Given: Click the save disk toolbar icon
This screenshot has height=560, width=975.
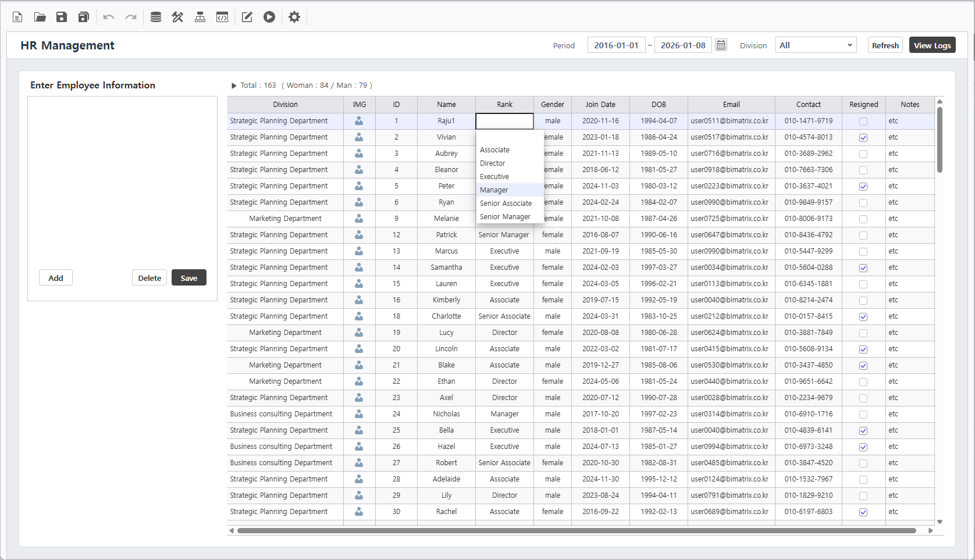Looking at the screenshot, I should [62, 17].
